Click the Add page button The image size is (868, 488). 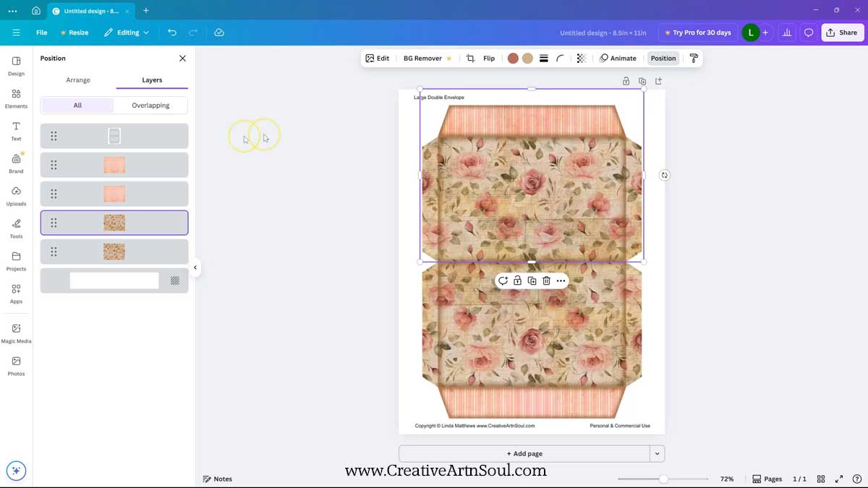click(524, 454)
